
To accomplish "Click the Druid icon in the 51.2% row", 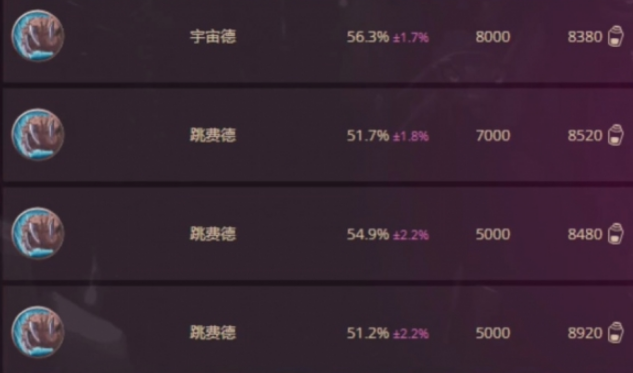I will [38, 332].
